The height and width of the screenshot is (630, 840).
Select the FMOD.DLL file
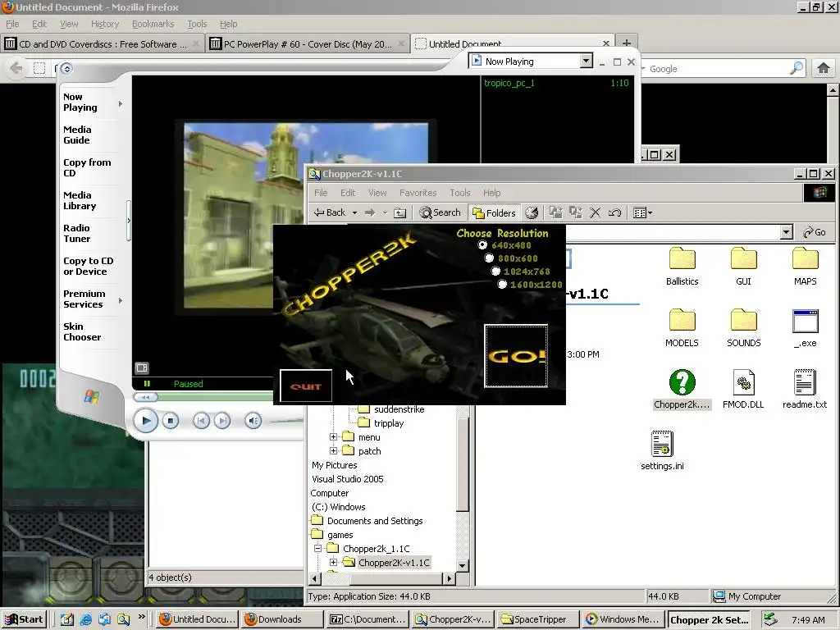click(x=743, y=390)
